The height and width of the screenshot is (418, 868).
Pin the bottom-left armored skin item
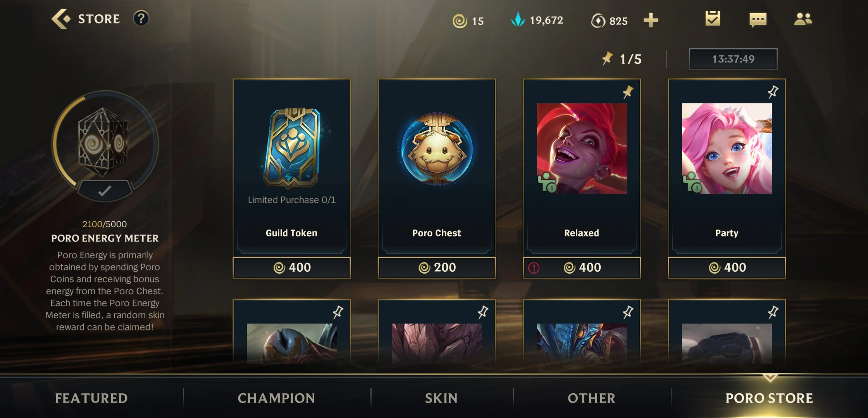[x=338, y=312]
